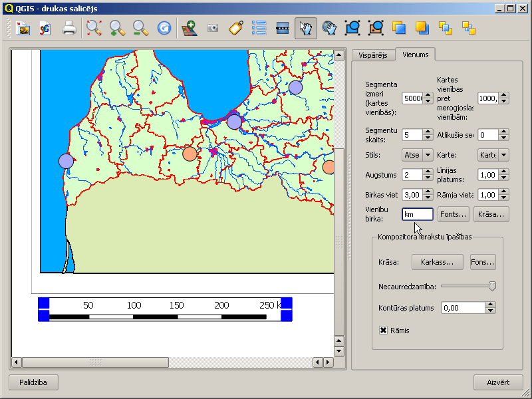The image size is (532, 399).
Task: Increase Kartes vienības pret mērogjoslas value
Action: (504, 95)
